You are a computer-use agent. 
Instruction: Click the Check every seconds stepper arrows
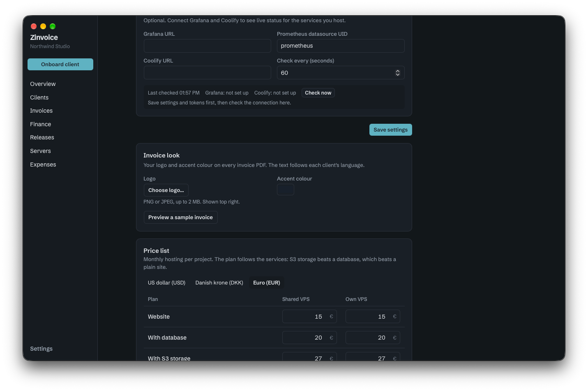pos(398,73)
